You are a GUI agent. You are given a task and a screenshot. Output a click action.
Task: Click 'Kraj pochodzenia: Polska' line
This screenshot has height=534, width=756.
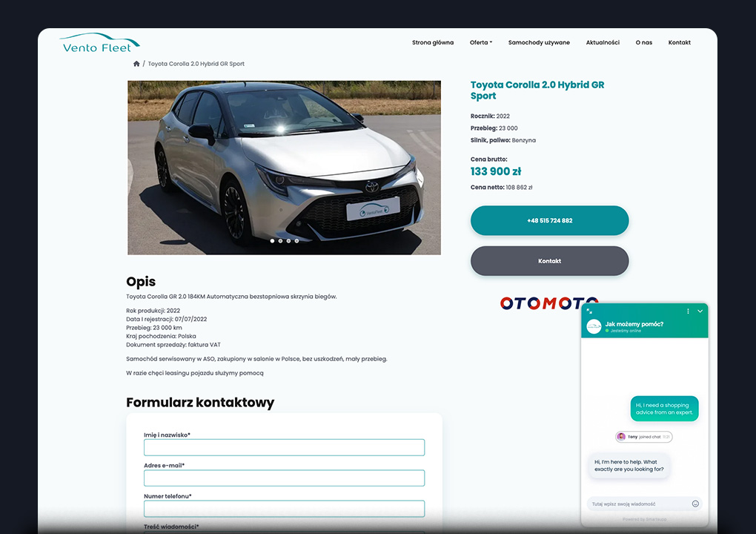tap(161, 336)
